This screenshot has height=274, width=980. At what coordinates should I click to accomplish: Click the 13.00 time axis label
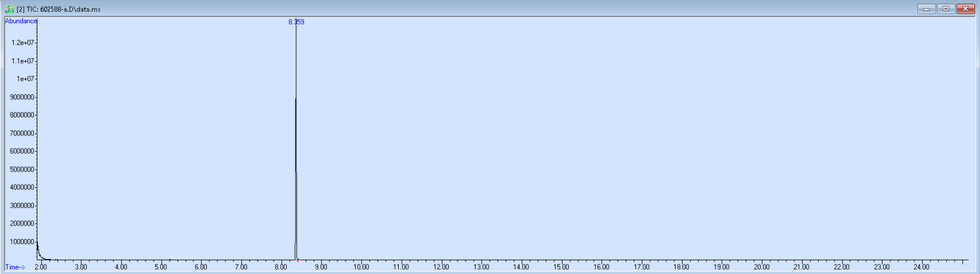click(x=481, y=267)
